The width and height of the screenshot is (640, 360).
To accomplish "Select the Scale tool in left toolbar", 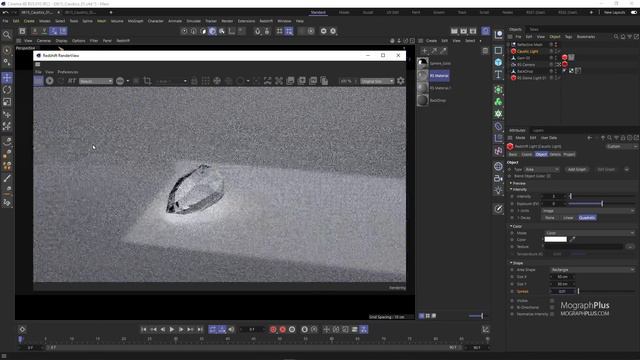I will tap(7, 102).
